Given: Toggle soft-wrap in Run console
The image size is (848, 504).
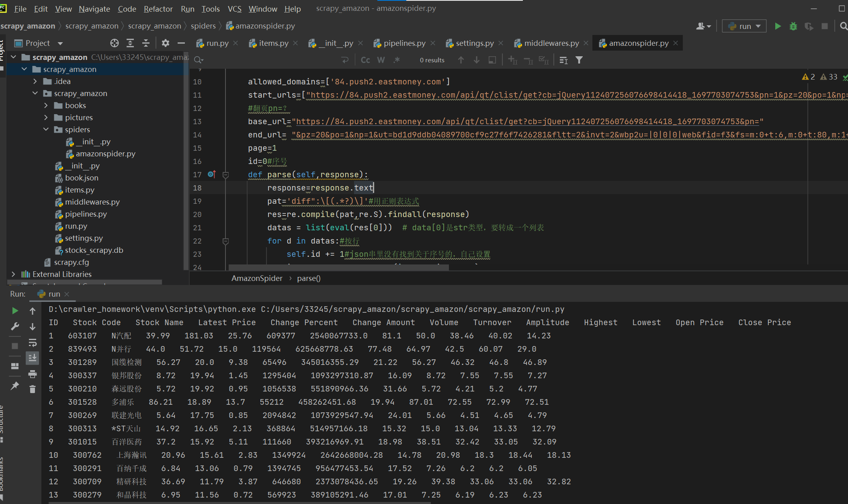Looking at the screenshot, I should (33, 342).
